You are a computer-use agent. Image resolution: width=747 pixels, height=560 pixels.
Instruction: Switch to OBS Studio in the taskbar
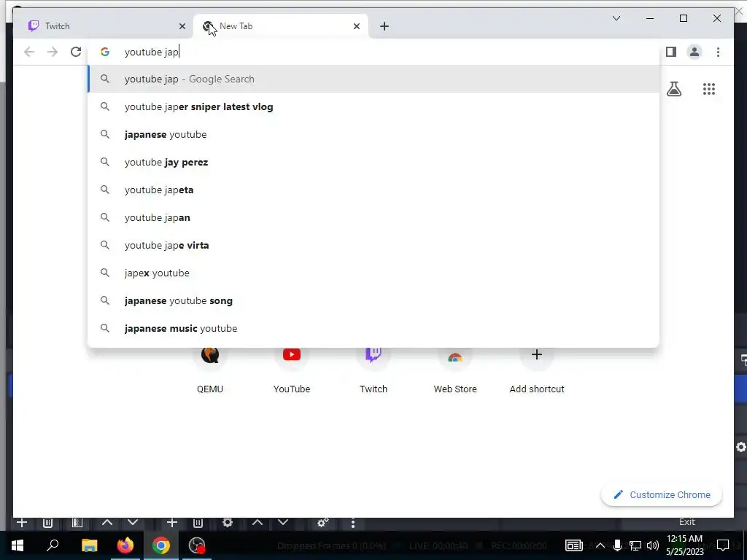pyautogui.click(x=197, y=545)
